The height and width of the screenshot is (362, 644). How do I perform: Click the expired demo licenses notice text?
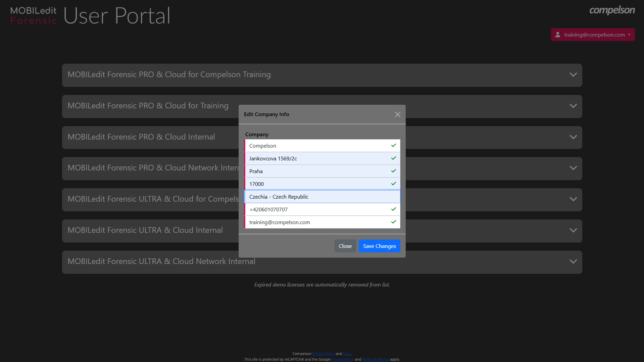coord(322,285)
